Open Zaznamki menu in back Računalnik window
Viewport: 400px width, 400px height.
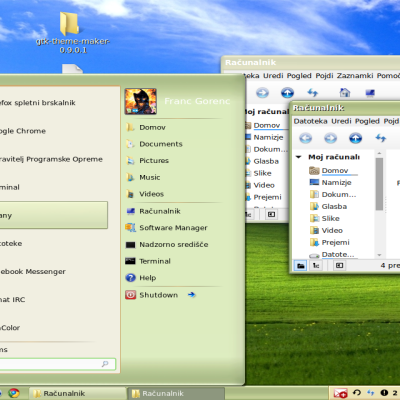pyautogui.click(x=355, y=76)
